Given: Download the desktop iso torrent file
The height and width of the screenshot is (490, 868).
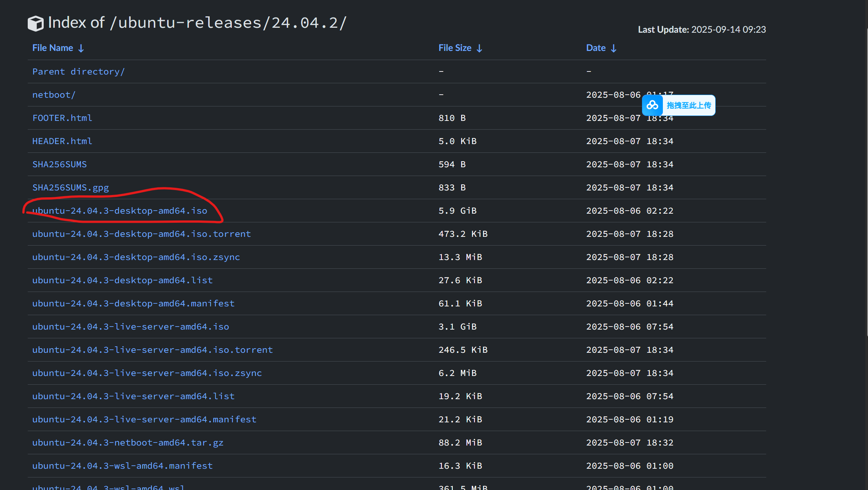Looking at the screenshot, I should (141, 234).
